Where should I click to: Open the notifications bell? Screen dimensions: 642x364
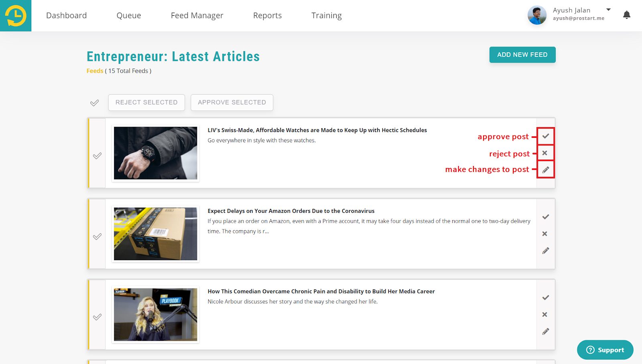pyautogui.click(x=627, y=15)
